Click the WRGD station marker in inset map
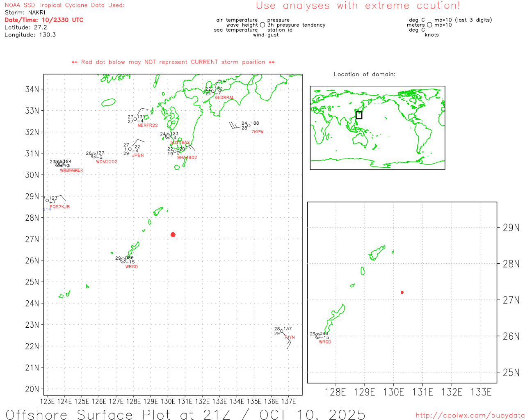The image size is (525, 420). coord(317,336)
